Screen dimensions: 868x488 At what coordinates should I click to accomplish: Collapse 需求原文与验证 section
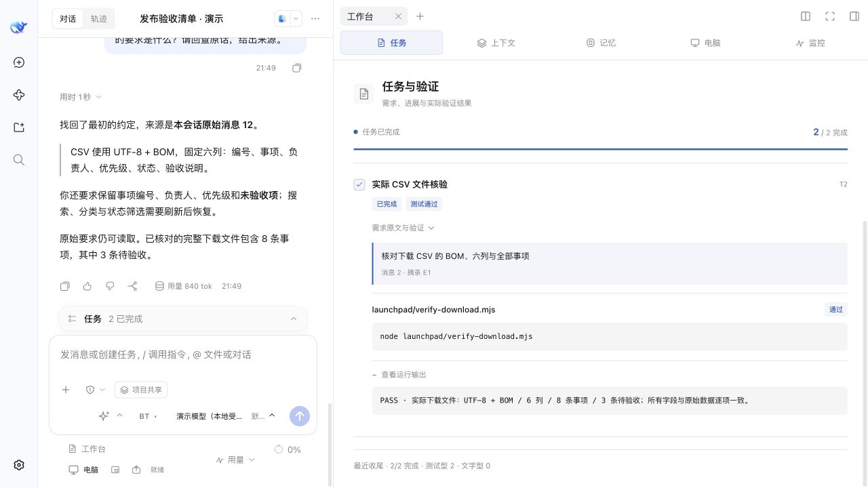[x=403, y=228]
